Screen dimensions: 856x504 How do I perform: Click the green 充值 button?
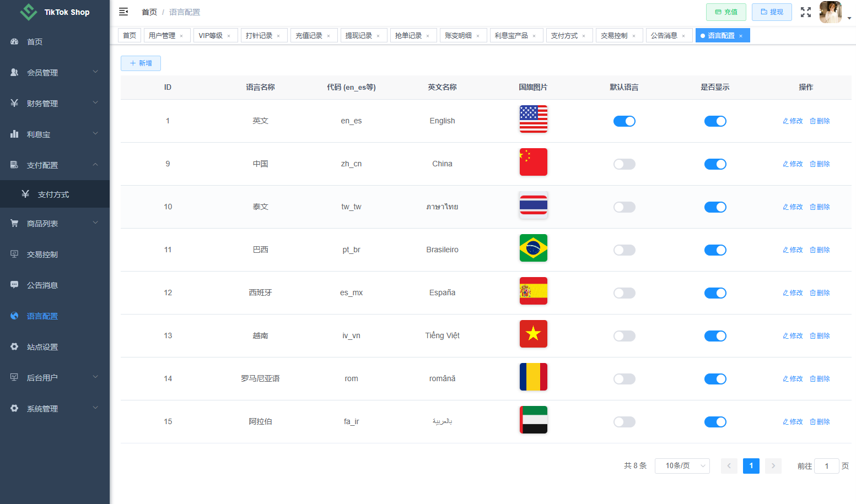(726, 12)
